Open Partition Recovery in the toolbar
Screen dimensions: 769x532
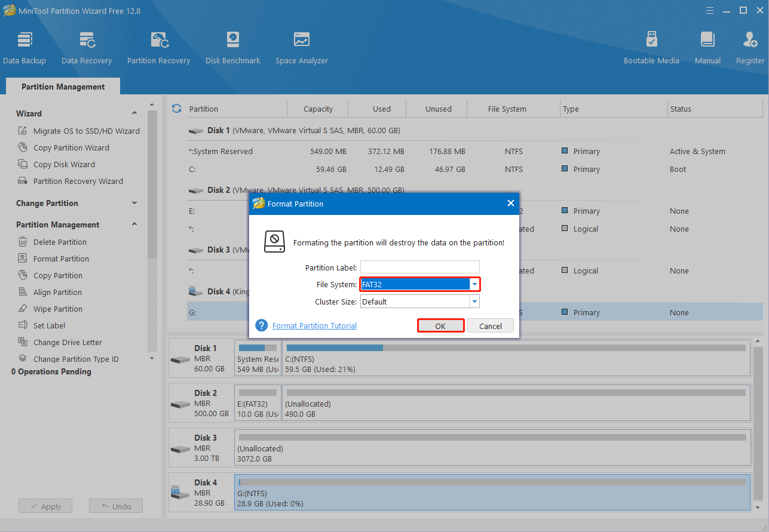click(x=158, y=48)
